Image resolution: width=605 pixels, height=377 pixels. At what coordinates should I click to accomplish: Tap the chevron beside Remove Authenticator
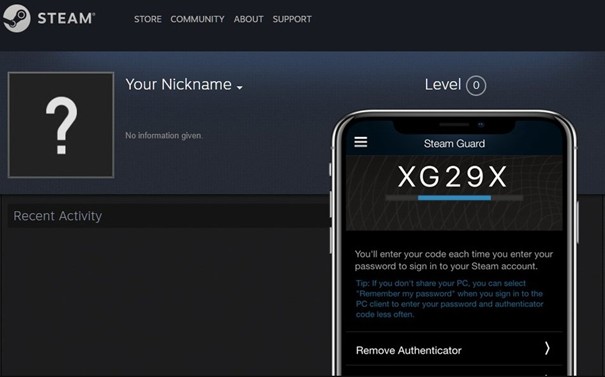[x=547, y=348]
